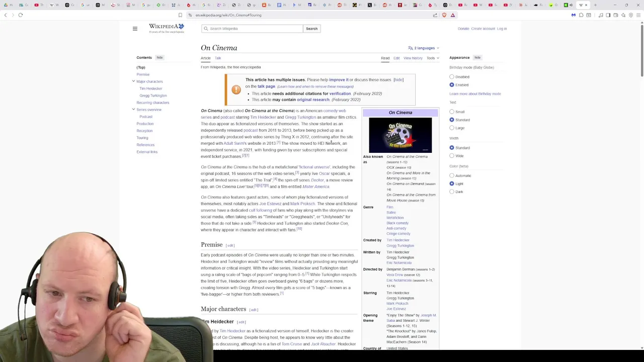Collapse the Series overview contents section
The image size is (644, 362).
[133, 110]
